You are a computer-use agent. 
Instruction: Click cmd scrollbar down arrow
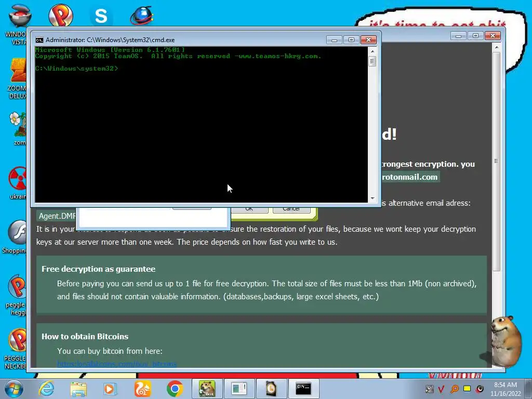click(x=373, y=198)
